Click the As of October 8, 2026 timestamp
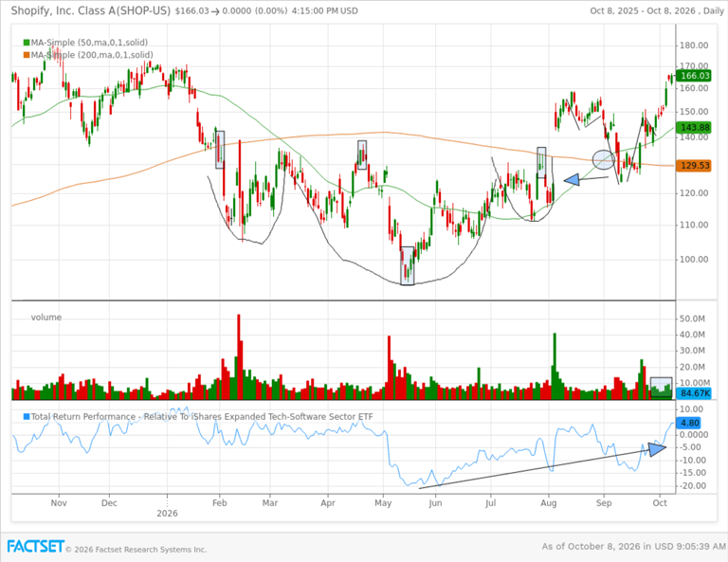 coord(633,547)
